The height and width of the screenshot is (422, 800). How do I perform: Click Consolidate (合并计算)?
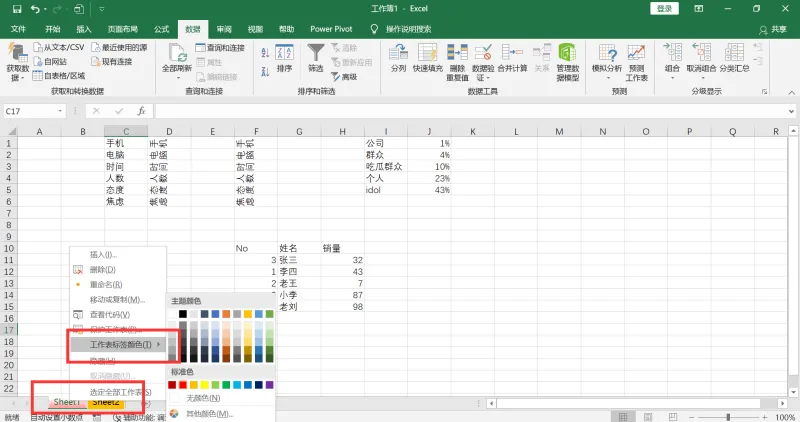point(512,58)
